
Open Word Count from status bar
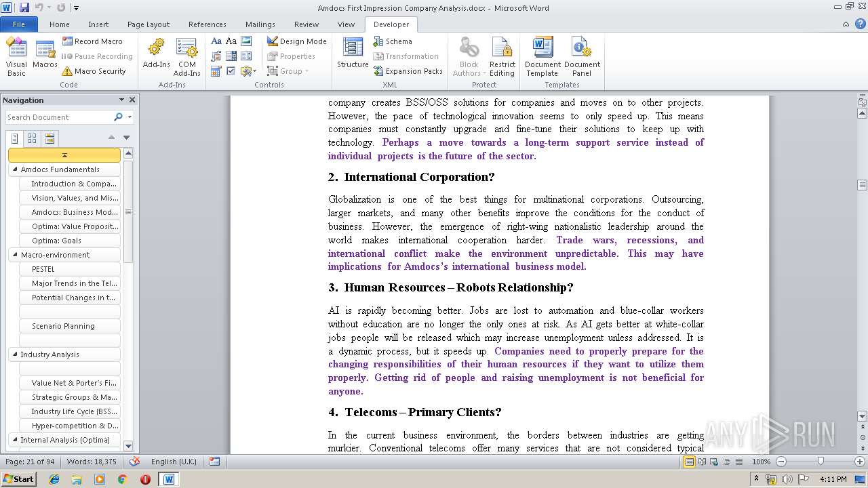coord(92,462)
